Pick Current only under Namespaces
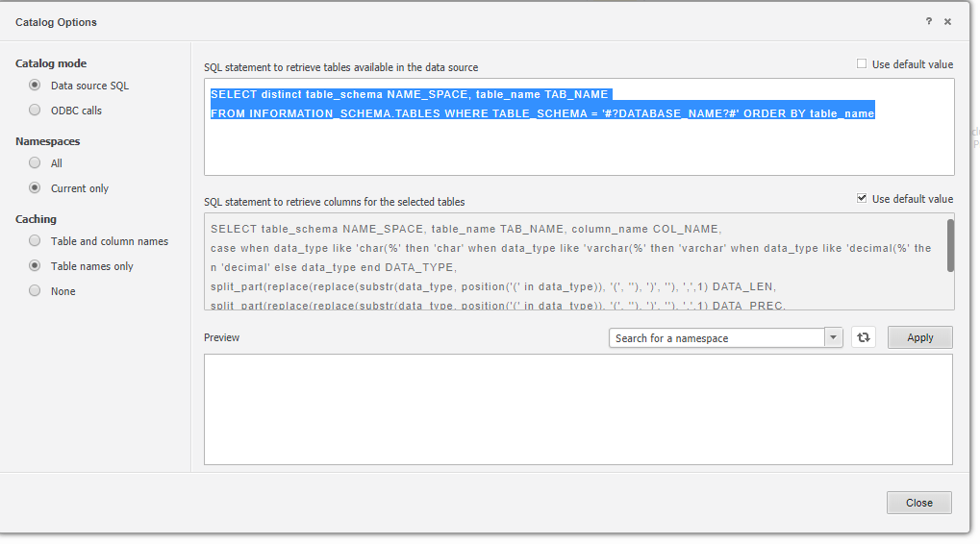Image resolution: width=980 pixels, height=544 pixels. coord(36,188)
